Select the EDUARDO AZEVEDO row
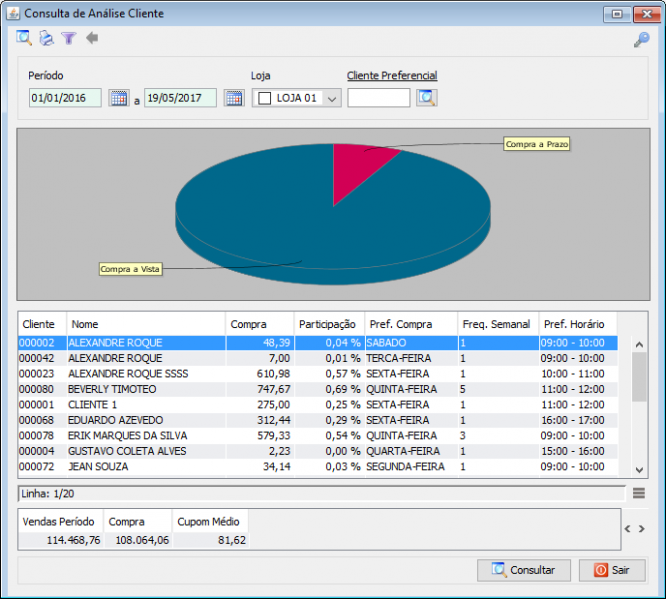666x599 pixels. [x=318, y=420]
